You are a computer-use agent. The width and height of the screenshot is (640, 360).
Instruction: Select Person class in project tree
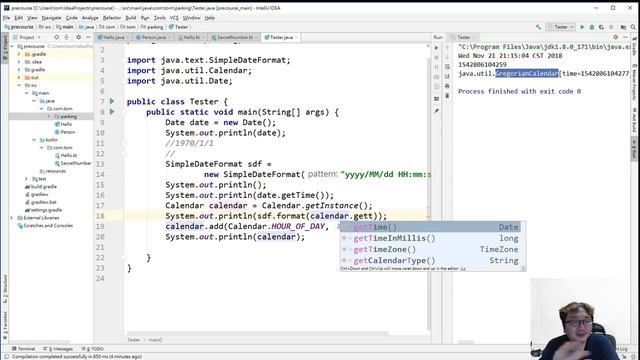[x=64, y=132]
